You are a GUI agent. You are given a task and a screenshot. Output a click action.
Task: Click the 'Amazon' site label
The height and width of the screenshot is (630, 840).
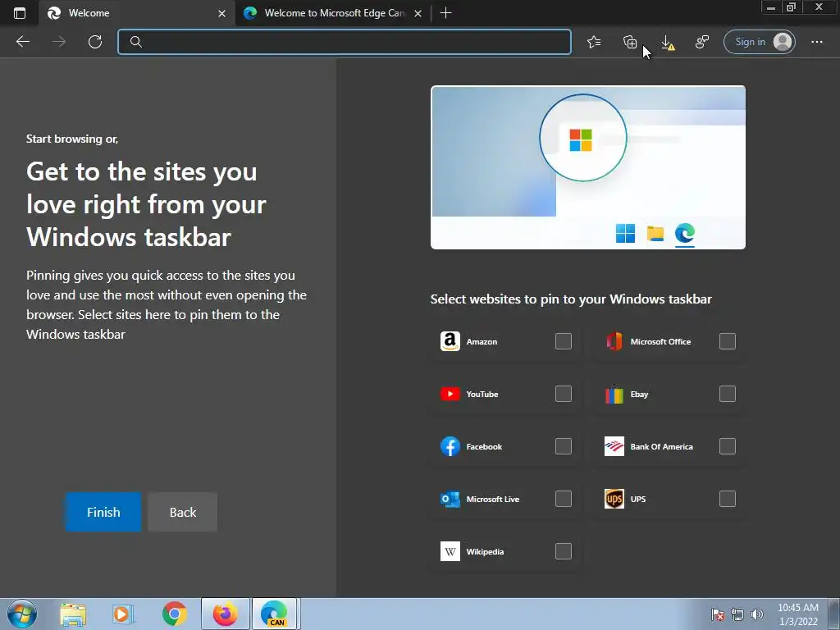coord(482,342)
